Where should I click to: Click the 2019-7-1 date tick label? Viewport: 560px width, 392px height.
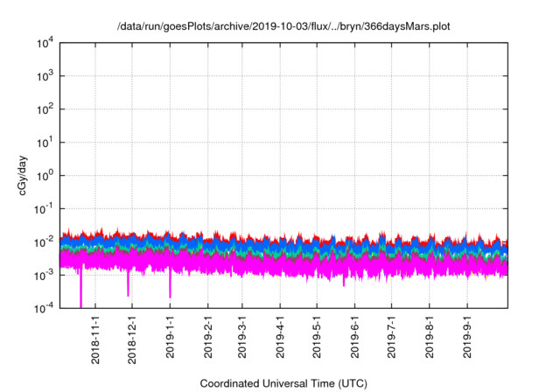click(x=392, y=338)
